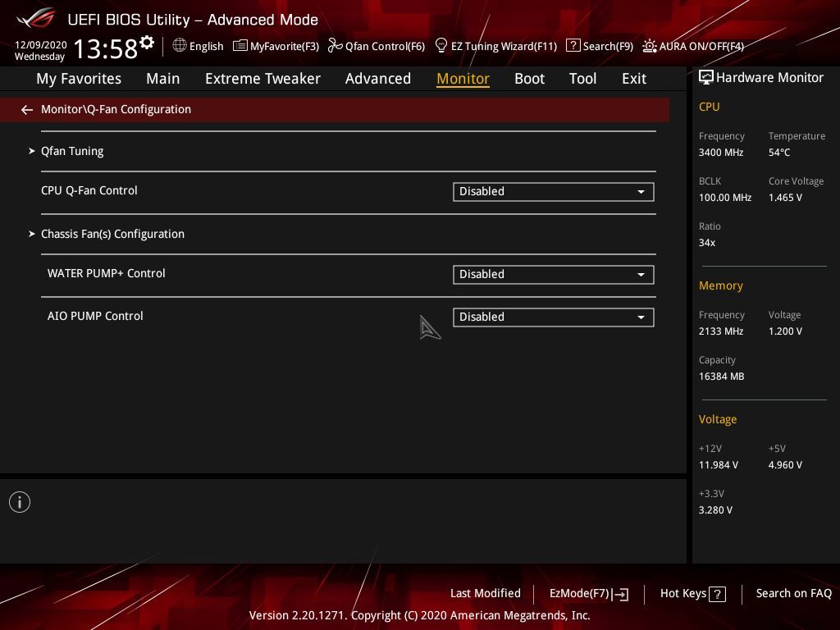Click +5V value 4.960 V
The height and width of the screenshot is (630, 840).
[785, 465]
